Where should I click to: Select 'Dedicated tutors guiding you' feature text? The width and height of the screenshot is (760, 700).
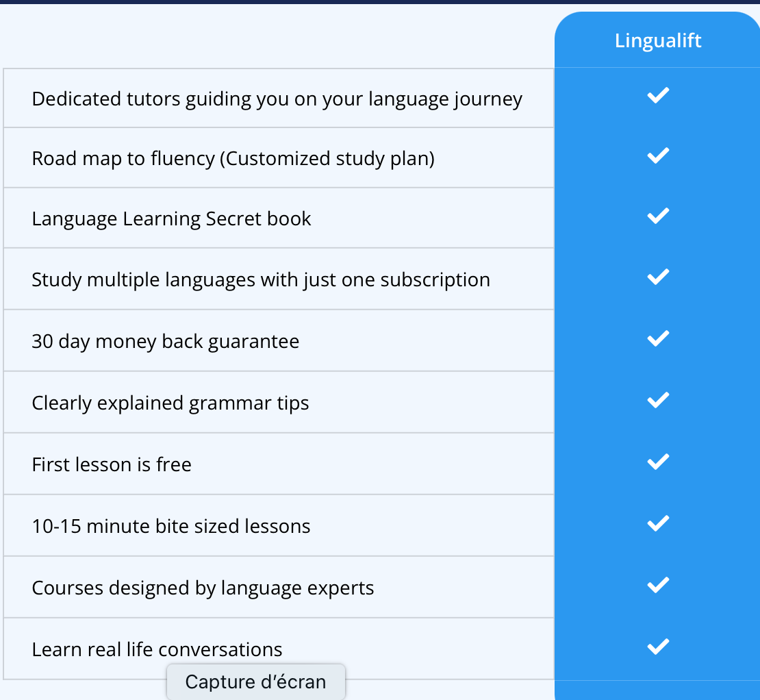(x=277, y=99)
